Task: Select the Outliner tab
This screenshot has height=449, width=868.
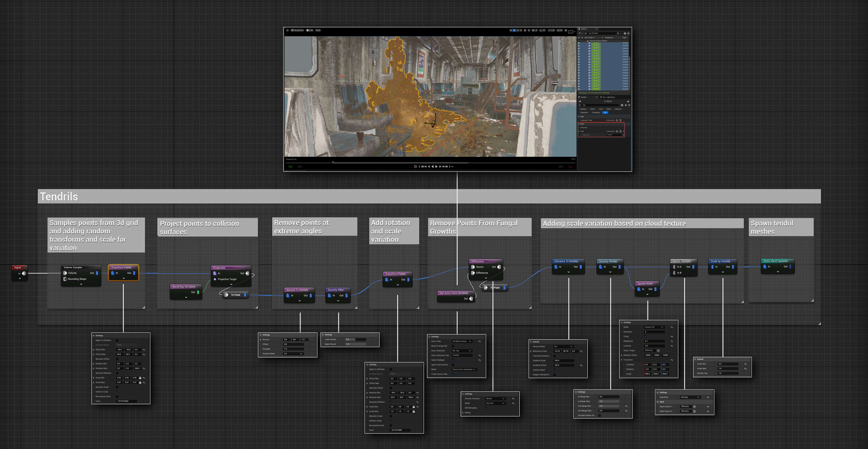Action: click(x=584, y=29)
